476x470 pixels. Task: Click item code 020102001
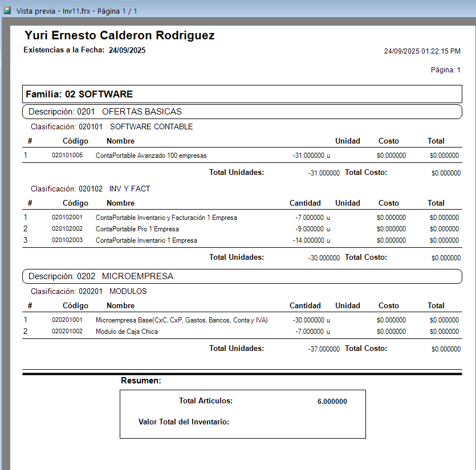point(67,217)
